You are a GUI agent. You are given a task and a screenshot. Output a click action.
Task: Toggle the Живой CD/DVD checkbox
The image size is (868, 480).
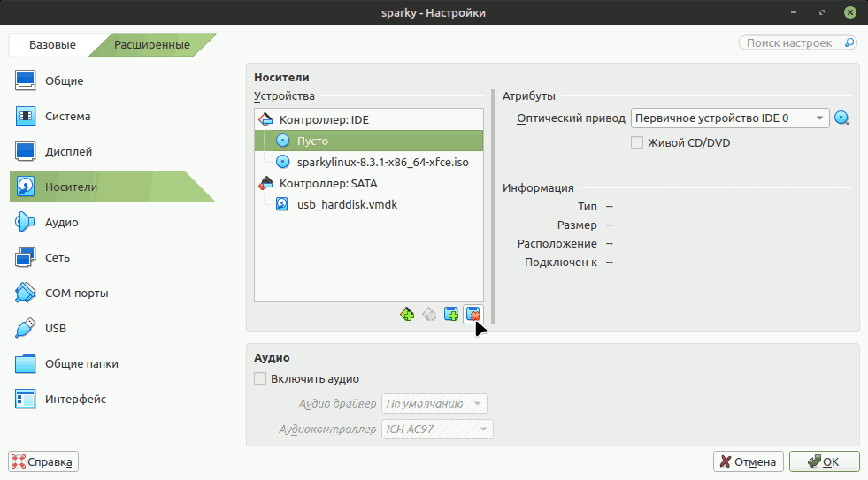[637, 142]
